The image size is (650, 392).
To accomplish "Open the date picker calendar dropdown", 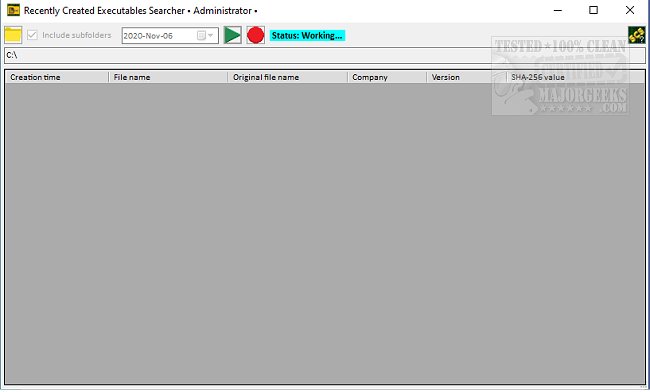I will point(205,36).
